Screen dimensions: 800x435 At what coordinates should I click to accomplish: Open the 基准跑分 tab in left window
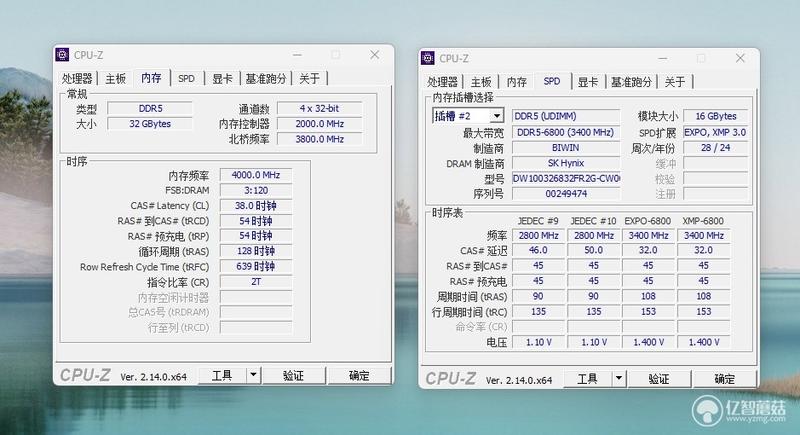point(266,79)
